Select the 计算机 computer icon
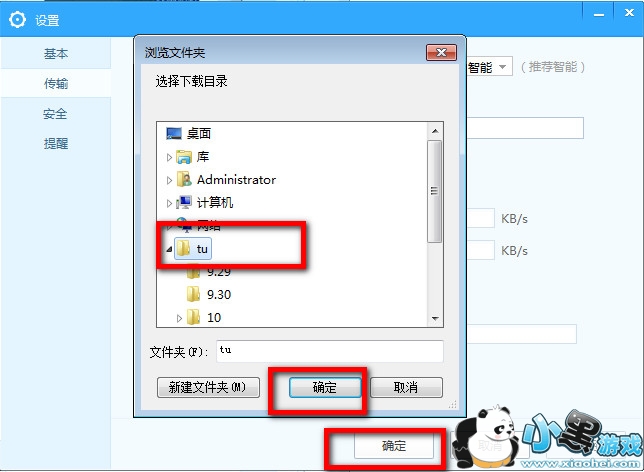This screenshot has height=472, width=644. pyautogui.click(x=184, y=203)
